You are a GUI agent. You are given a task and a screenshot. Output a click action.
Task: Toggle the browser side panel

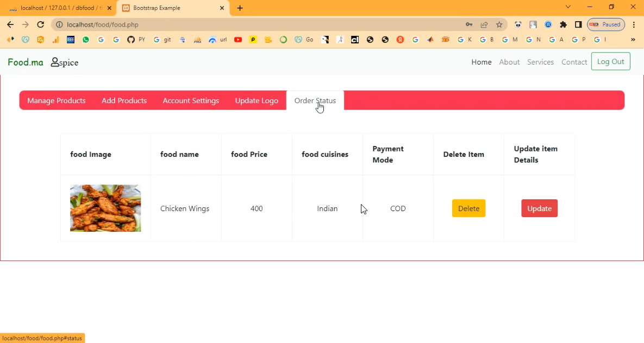578,24
